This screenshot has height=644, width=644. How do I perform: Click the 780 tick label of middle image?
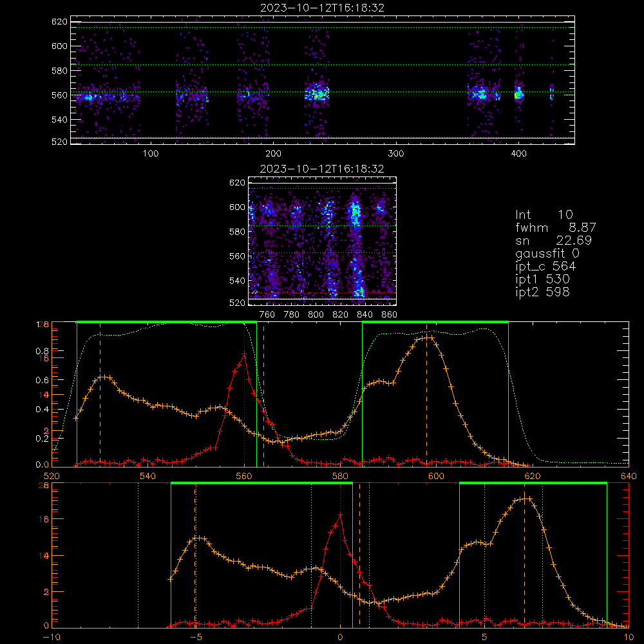292,315
